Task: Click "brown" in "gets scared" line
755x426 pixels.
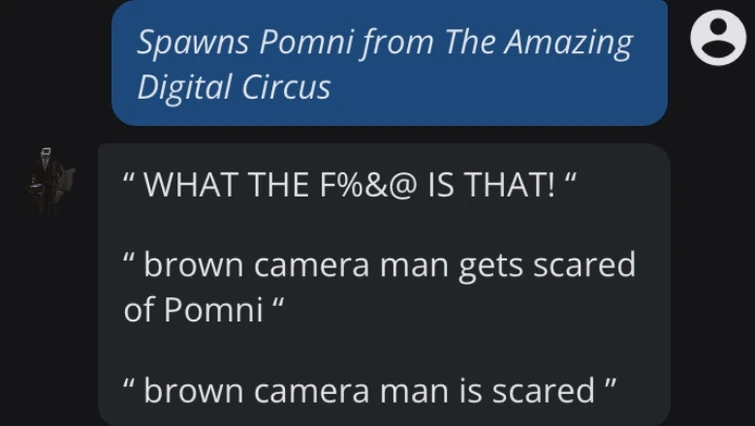Action: click(193, 265)
